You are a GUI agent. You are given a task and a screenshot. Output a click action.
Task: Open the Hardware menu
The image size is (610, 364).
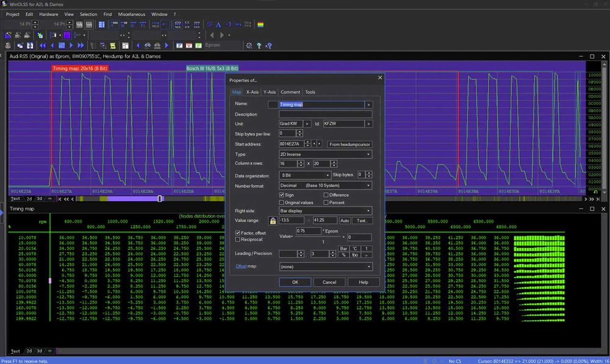tap(49, 15)
